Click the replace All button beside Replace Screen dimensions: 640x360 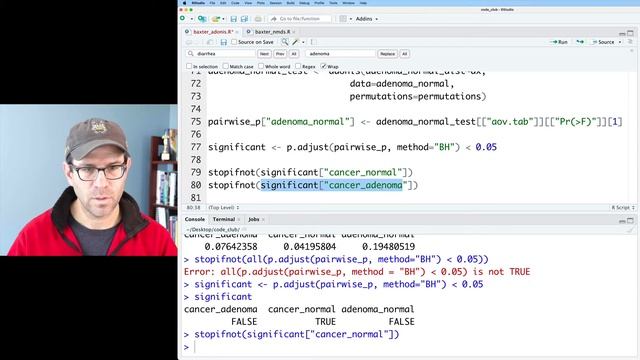[404, 54]
